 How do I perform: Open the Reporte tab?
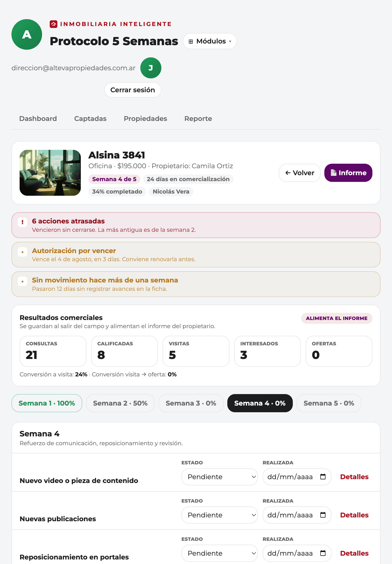[198, 119]
